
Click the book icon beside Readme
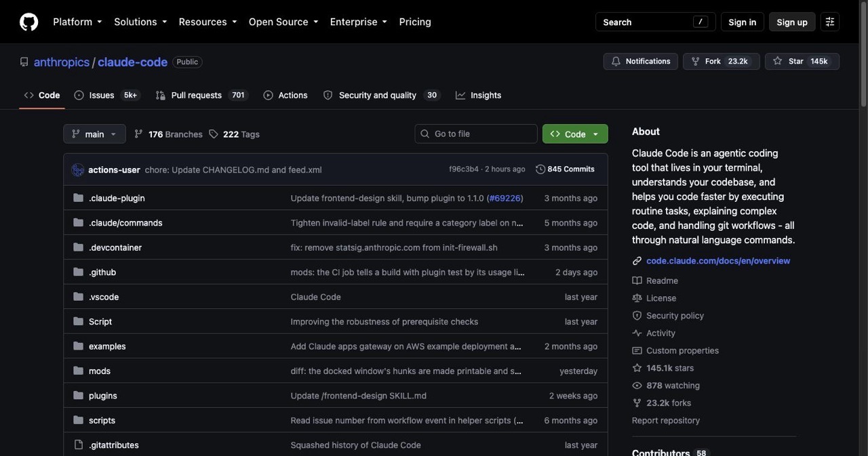637,281
